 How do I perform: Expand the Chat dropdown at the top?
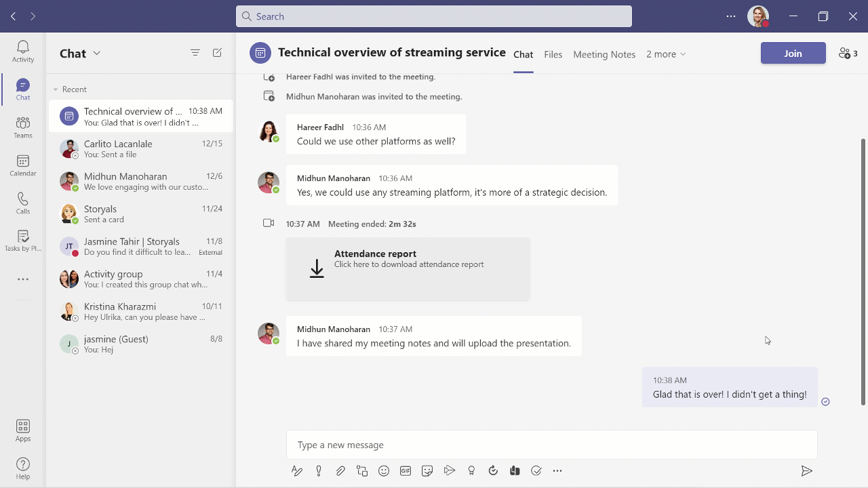[97, 53]
